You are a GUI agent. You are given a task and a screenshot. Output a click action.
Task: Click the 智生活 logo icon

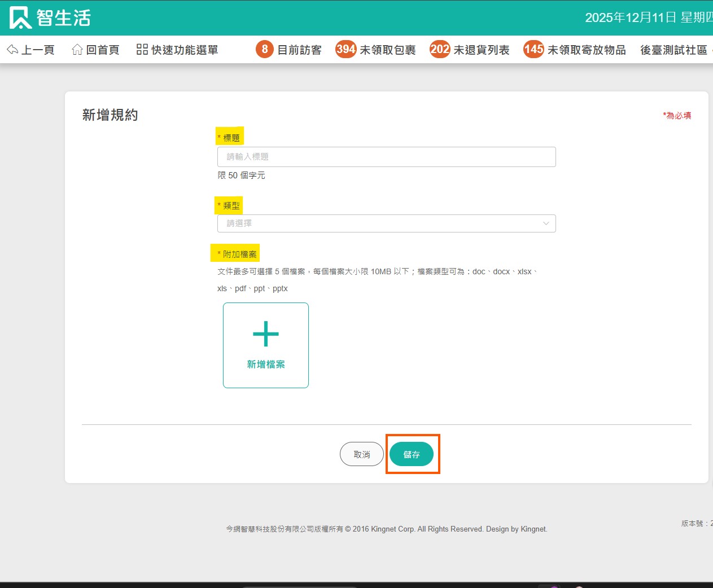pyautogui.click(x=20, y=18)
